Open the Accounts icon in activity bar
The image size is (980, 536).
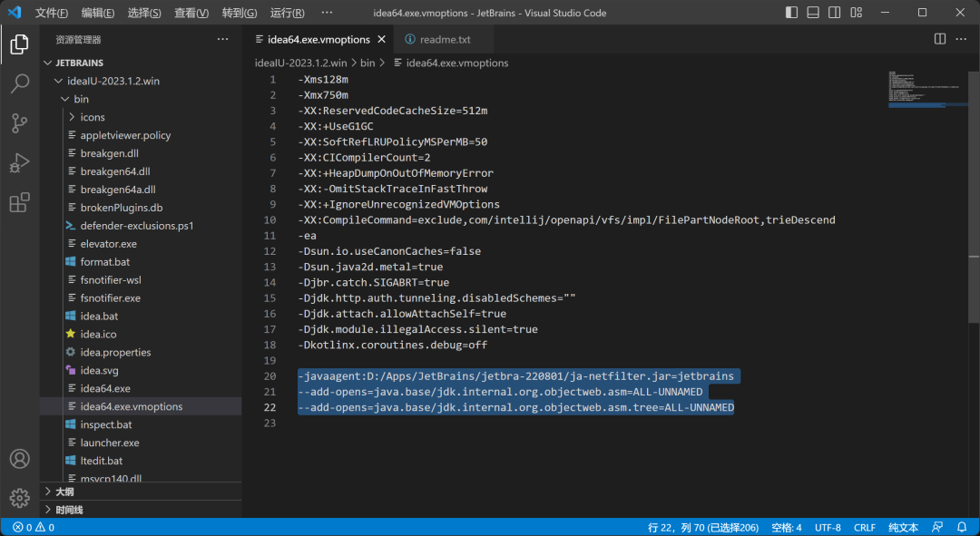point(19,459)
